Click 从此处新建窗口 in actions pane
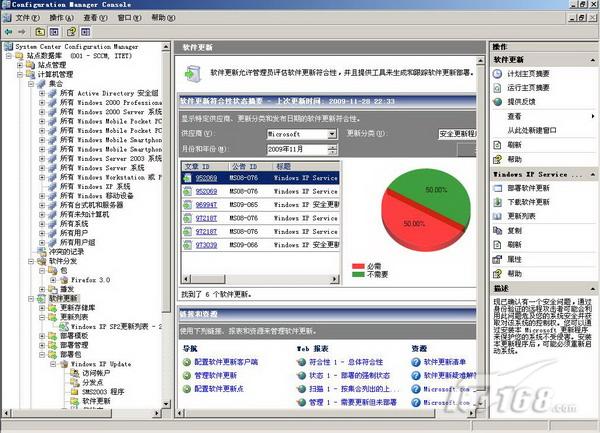Viewport: 600px width, 433px height. click(x=532, y=131)
